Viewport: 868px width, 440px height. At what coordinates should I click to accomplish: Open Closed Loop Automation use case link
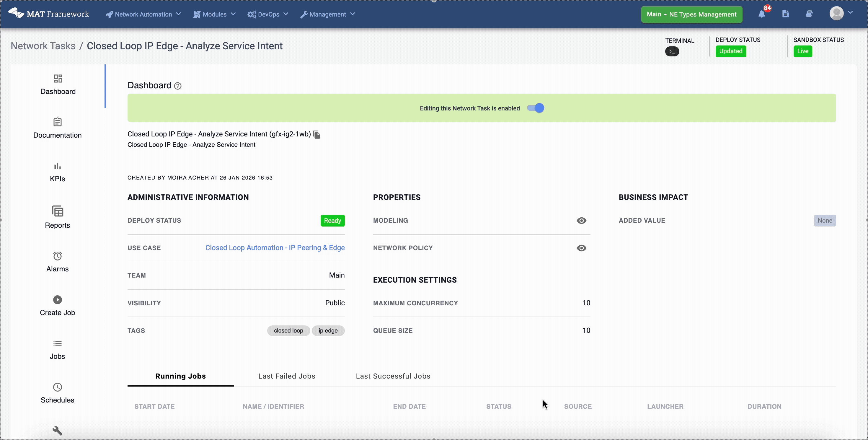pyautogui.click(x=275, y=248)
